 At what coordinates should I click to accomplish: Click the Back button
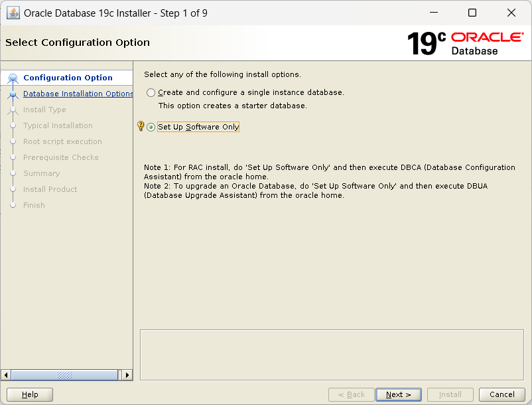point(352,394)
